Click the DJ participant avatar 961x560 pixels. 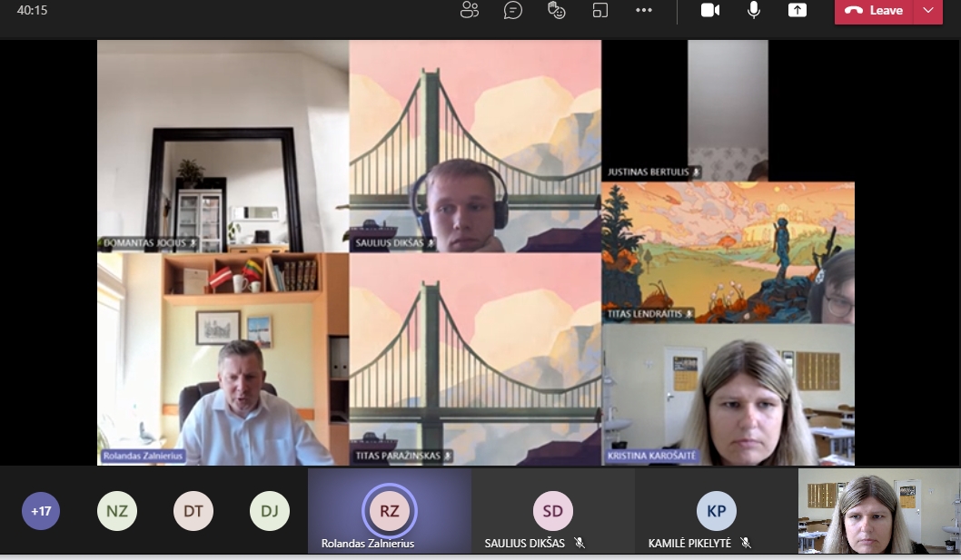[x=270, y=511]
